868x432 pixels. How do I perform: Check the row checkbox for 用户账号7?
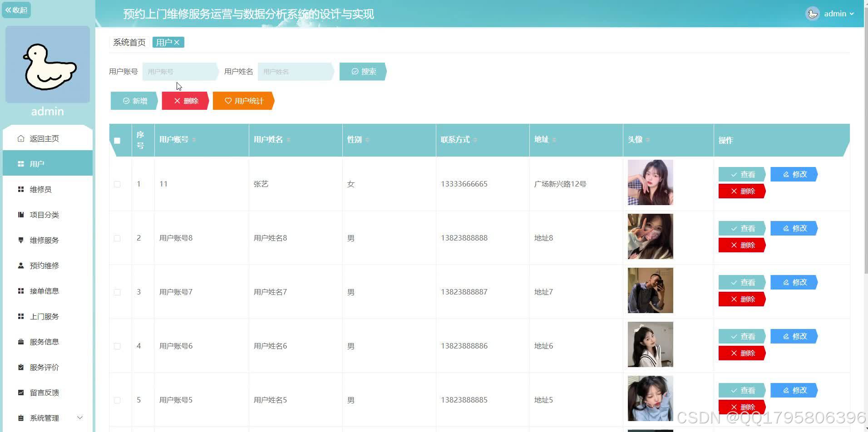(117, 292)
